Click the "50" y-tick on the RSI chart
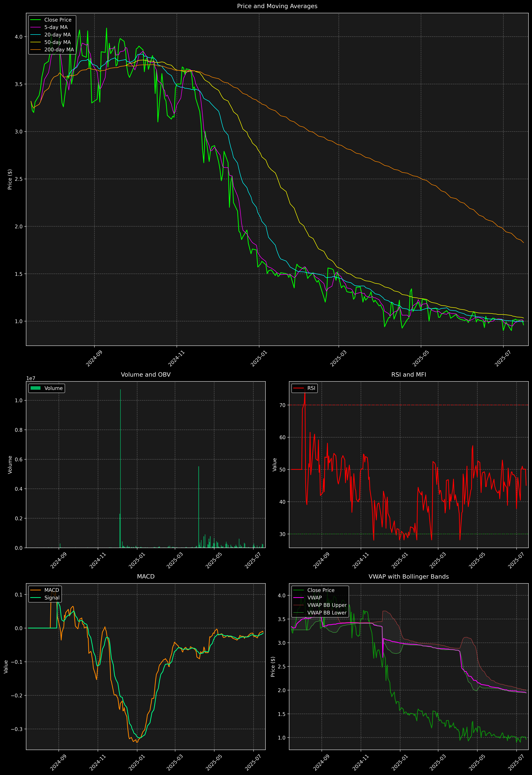Viewport: 532px width, 775px height. (x=283, y=470)
